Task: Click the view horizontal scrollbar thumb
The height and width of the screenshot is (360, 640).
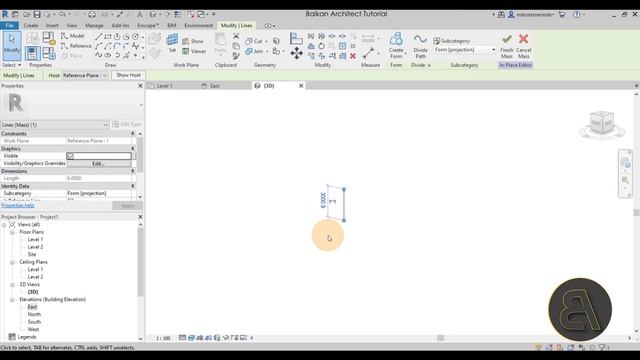Action: click(x=440, y=338)
